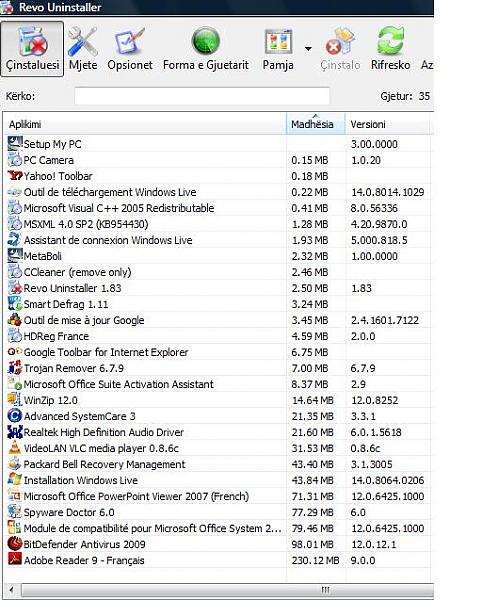Sort by the Aplikimi column header
Screen dimensions: 482x600
(145, 124)
